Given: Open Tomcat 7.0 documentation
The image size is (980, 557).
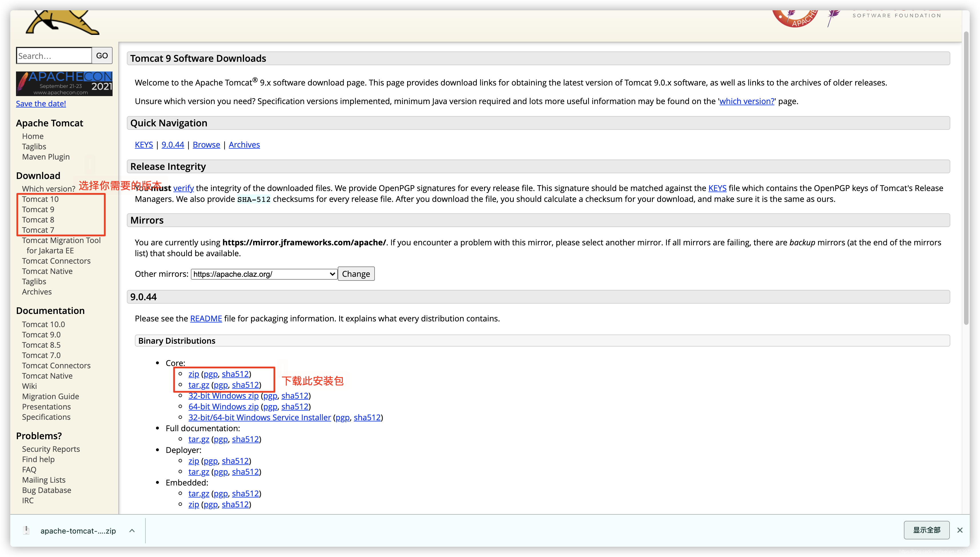Looking at the screenshot, I should click(x=41, y=355).
